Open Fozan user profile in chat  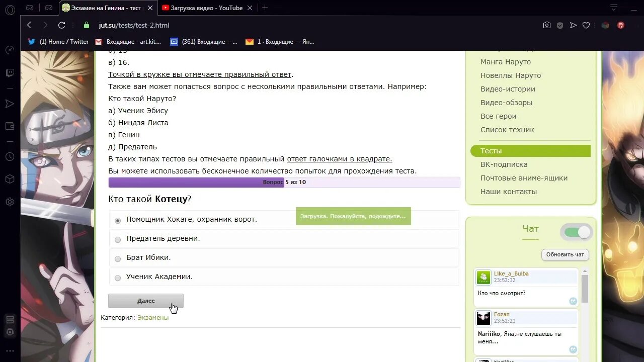pos(502,314)
